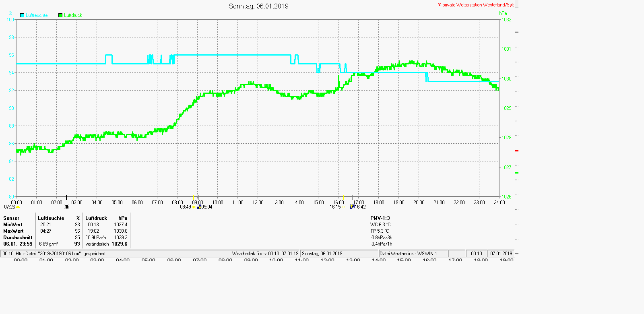Open the private Wetterstation Westerland/Sylt credit
644x314 pixels.
point(476,5)
